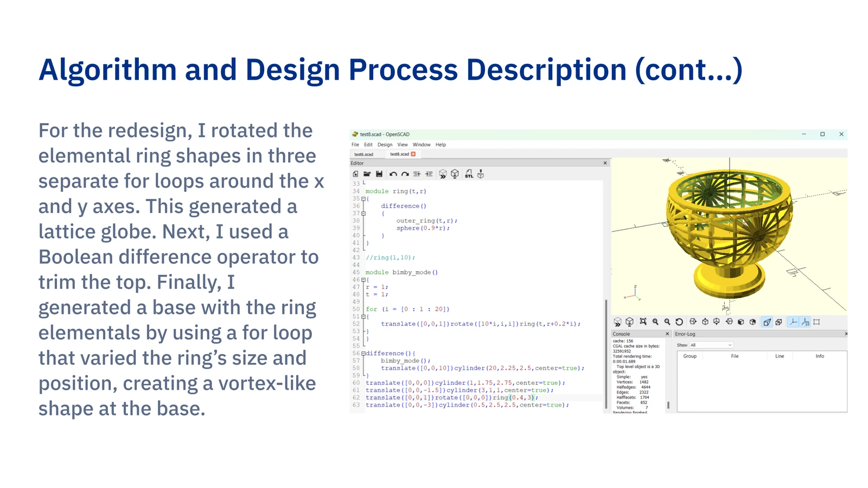Open the View menu
Image resolution: width=868 pixels, height=488 pixels.
403,145
